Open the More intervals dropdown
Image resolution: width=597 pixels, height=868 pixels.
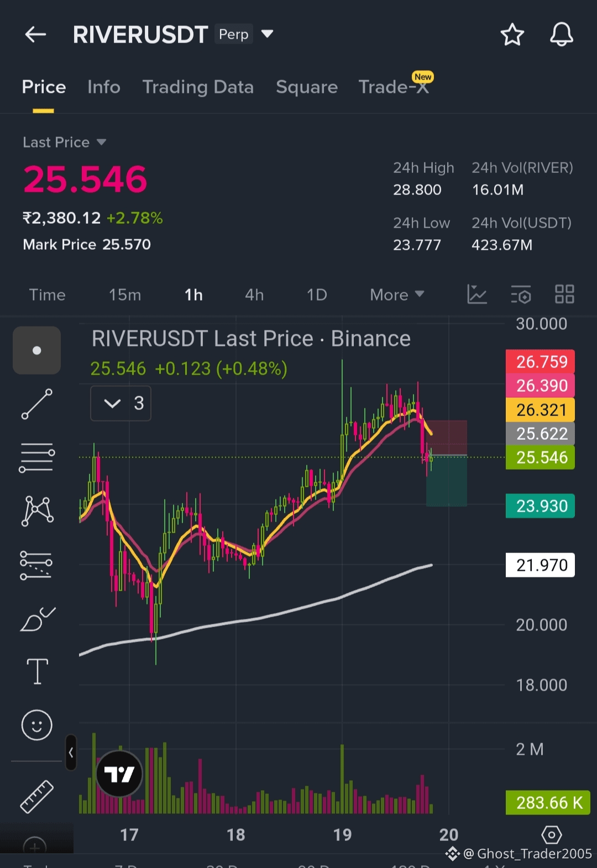click(x=397, y=294)
